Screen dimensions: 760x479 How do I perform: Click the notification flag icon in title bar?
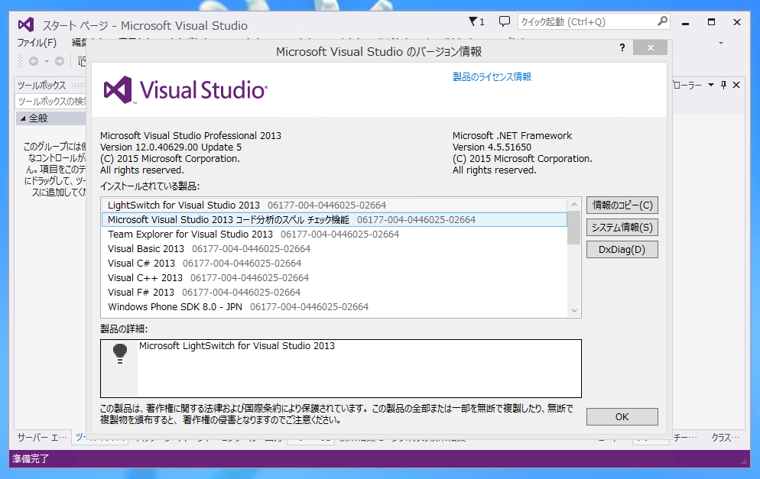pyautogui.click(x=474, y=21)
